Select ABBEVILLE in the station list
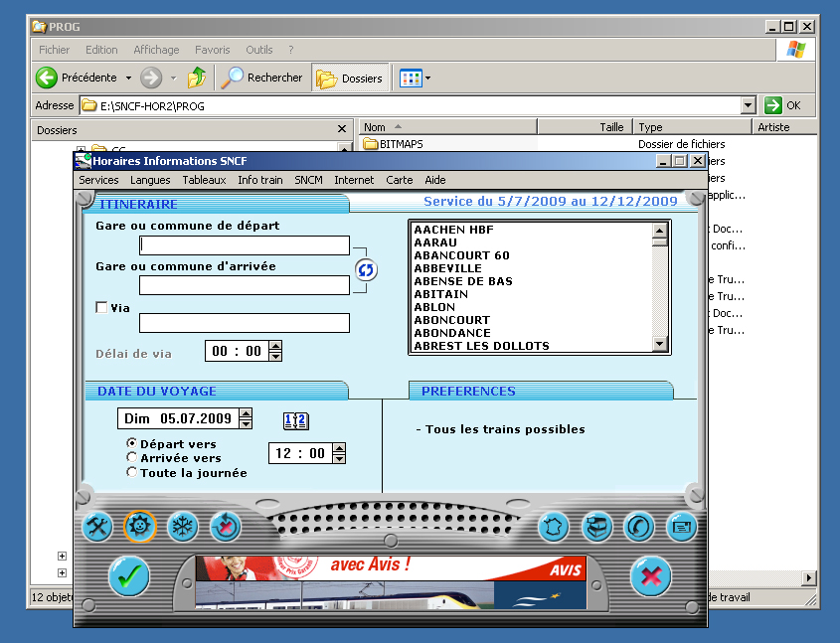Viewport: 840px width, 643px height. pyautogui.click(x=447, y=268)
